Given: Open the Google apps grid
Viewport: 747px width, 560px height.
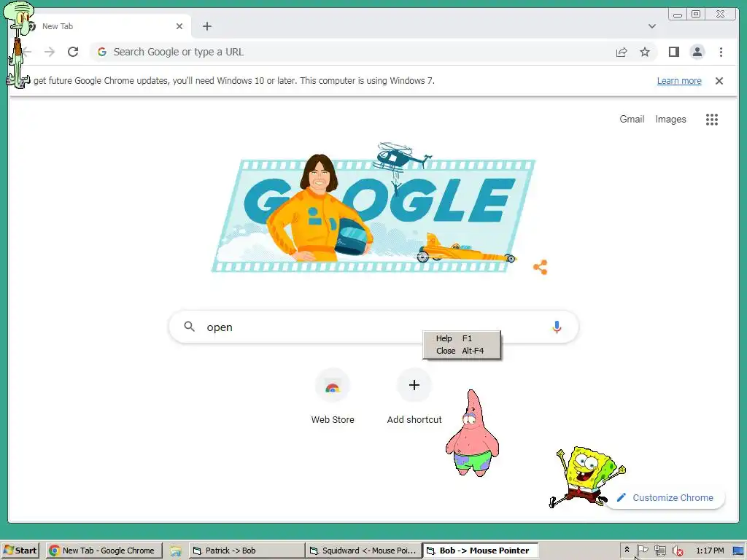Looking at the screenshot, I should [712, 120].
